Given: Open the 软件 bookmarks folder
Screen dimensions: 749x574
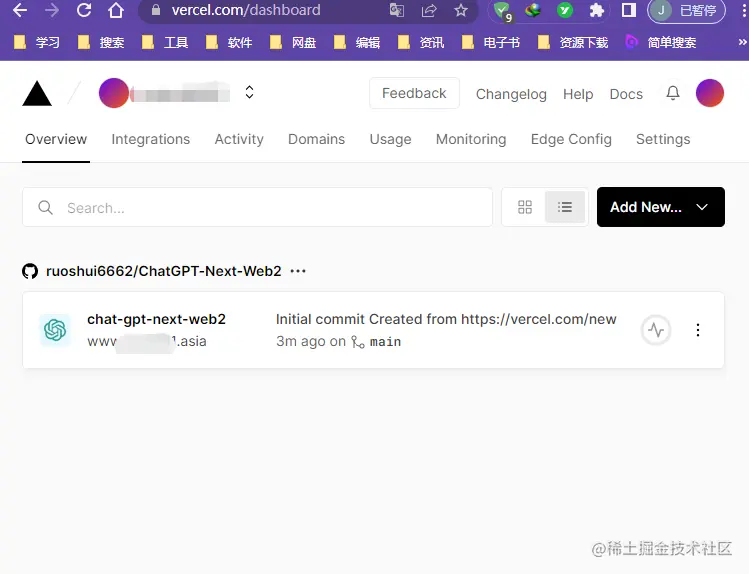Looking at the screenshot, I should tap(229, 43).
